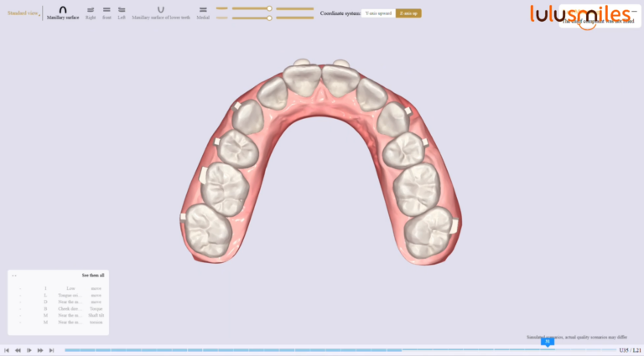
Task: Step forward with fast-forward button
Action: click(x=40, y=350)
